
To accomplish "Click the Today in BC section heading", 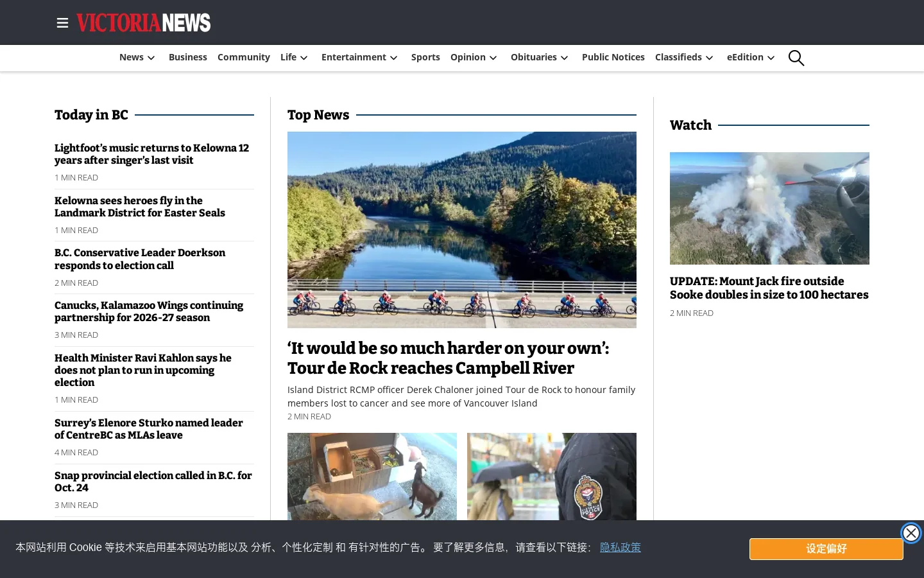I will (x=91, y=115).
